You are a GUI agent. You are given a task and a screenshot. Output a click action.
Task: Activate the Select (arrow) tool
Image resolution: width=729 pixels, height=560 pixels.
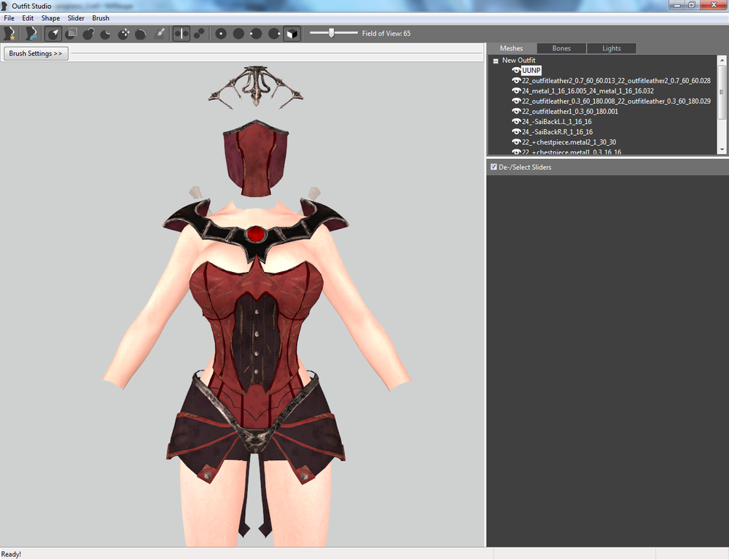53,34
